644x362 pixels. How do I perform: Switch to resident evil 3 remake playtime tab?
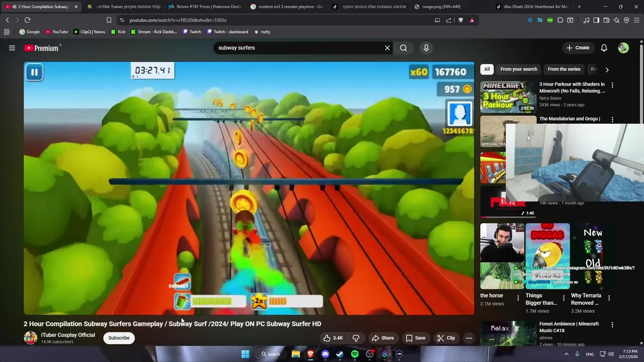(x=287, y=7)
